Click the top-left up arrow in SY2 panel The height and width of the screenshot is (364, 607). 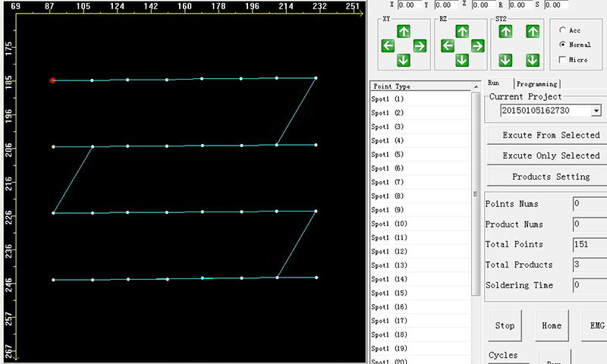tap(506, 32)
